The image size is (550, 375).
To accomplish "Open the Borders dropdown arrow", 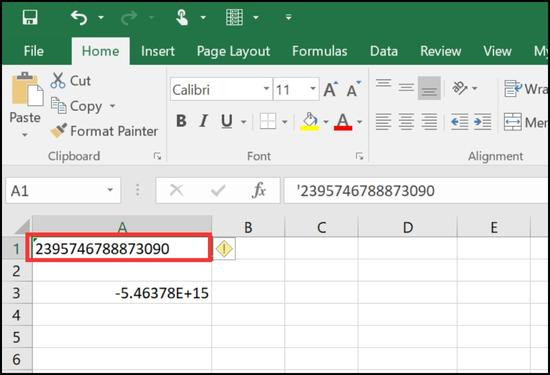I will (284, 122).
